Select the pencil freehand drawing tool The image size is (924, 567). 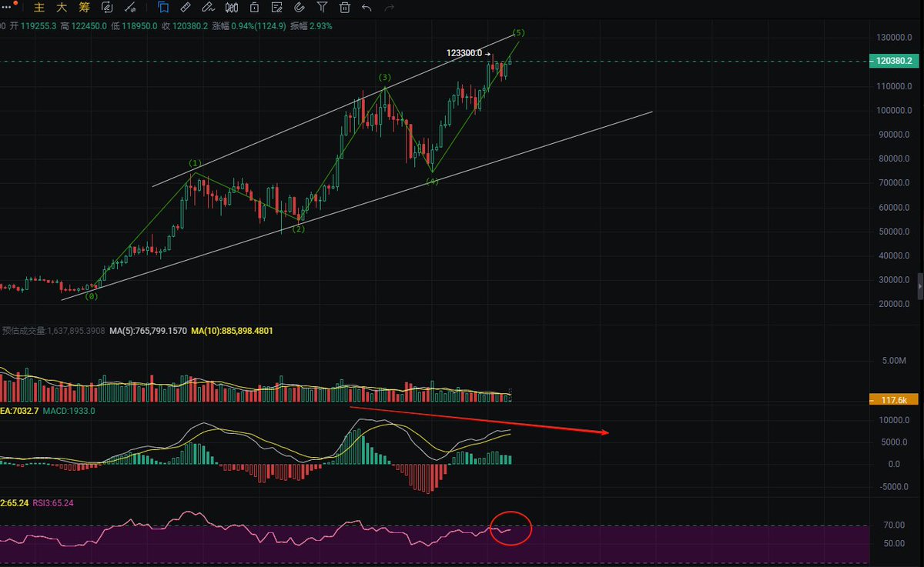(x=208, y=8)
